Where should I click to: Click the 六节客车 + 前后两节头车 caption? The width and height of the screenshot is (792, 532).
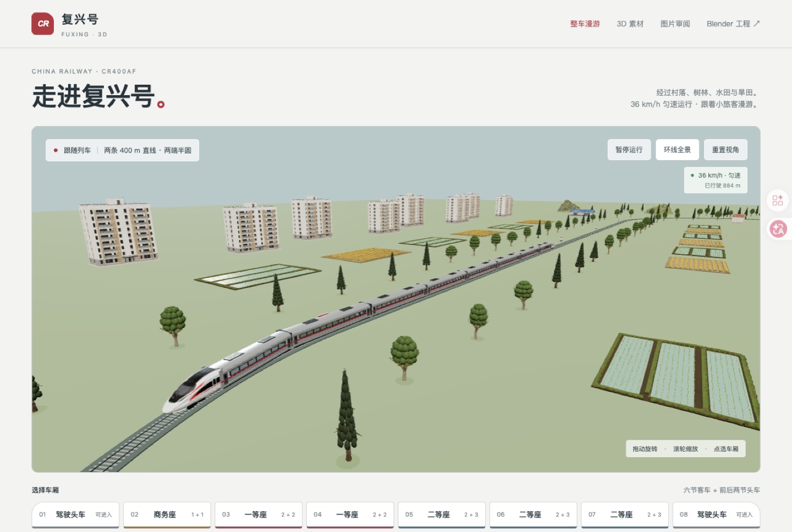click(x=722, y=490)
